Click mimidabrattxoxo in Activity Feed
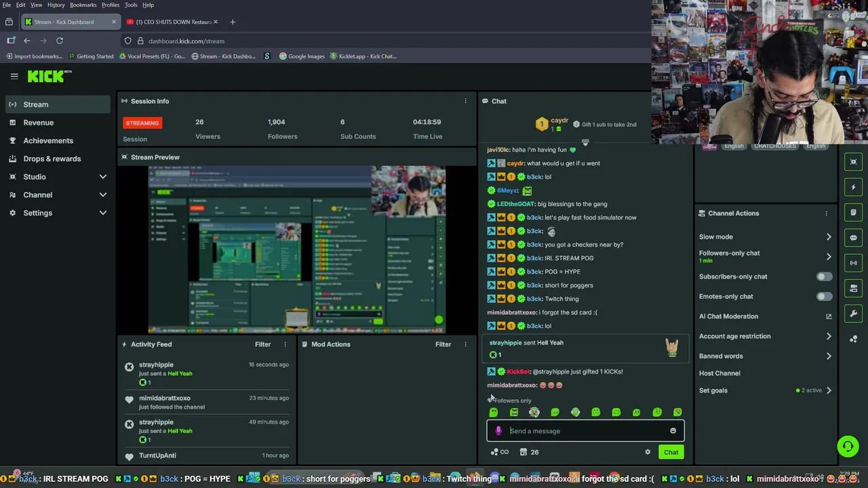The height and width of the screenshot is (488, 868). coord(165,398)
